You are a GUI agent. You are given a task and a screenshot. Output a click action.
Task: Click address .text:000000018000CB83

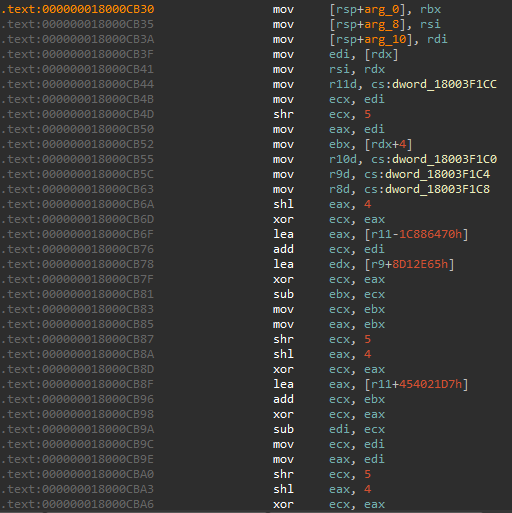[77, 309]
